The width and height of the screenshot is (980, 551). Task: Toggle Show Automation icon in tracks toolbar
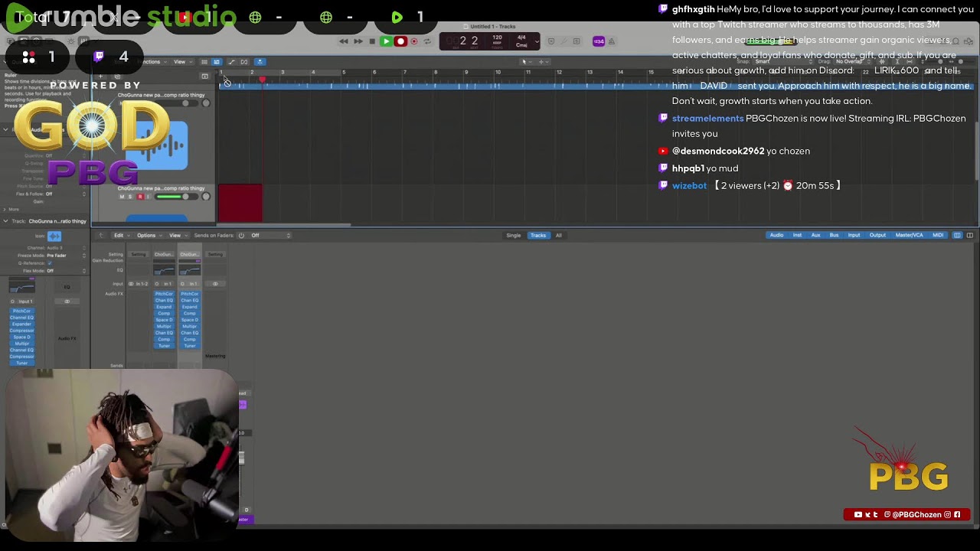pyautogui.click(x=231, y=62)
